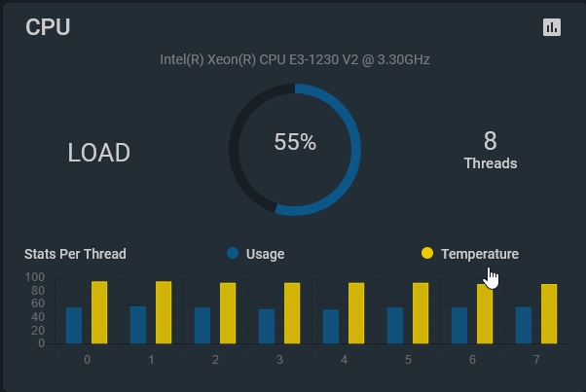Click the yellow Temperature legend dot
This screenshot has width=586, height=392.
pyautogui.click(x=427, y=253)
